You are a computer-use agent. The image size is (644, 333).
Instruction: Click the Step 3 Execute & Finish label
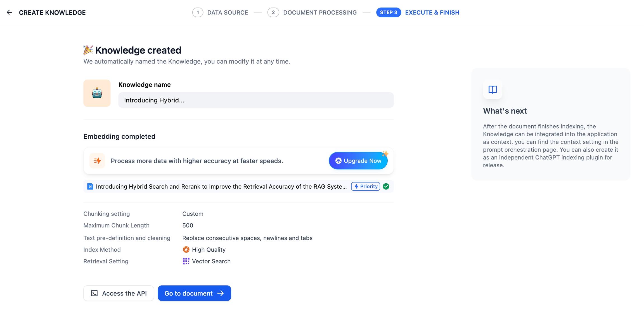tap(432, 13)
